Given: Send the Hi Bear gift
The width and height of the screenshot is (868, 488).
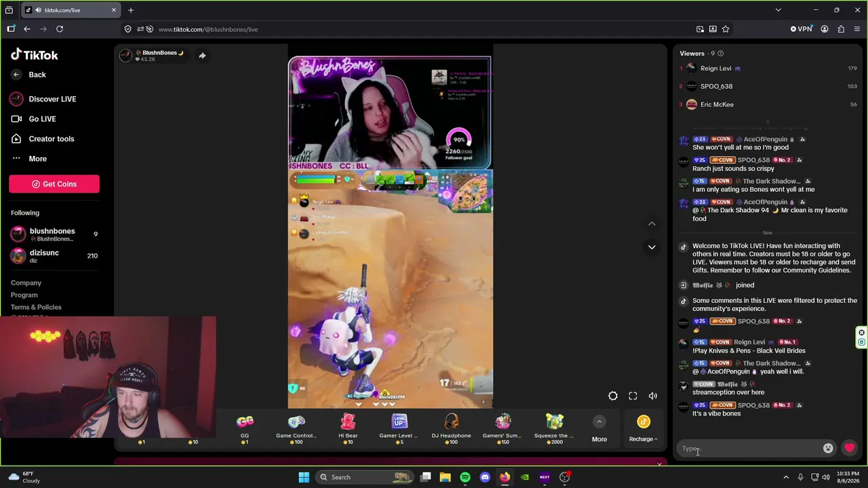Looking at the screenshot, I should click(348, 429).
